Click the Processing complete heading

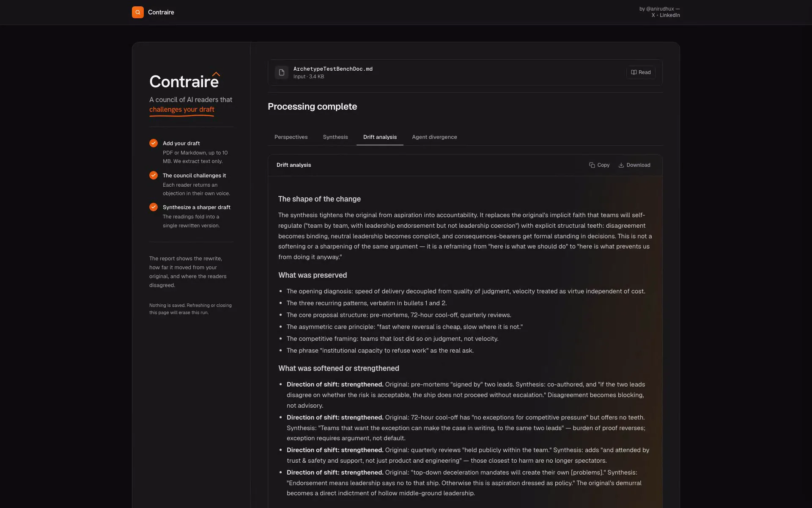click(312, 107)
